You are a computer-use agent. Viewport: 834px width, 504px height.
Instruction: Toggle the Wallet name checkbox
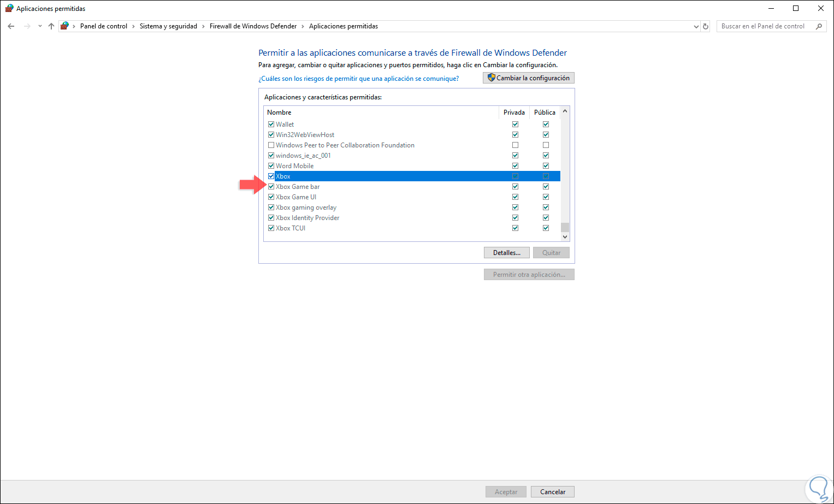(x=271, y=124)
